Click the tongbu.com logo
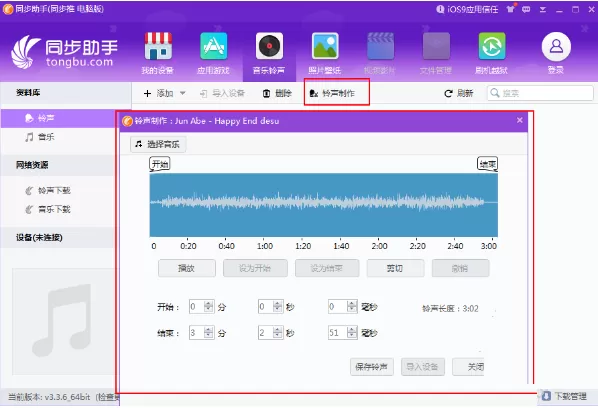Viewport: 598px width, 408px height. pyautogui.click(x=65, y=53)
